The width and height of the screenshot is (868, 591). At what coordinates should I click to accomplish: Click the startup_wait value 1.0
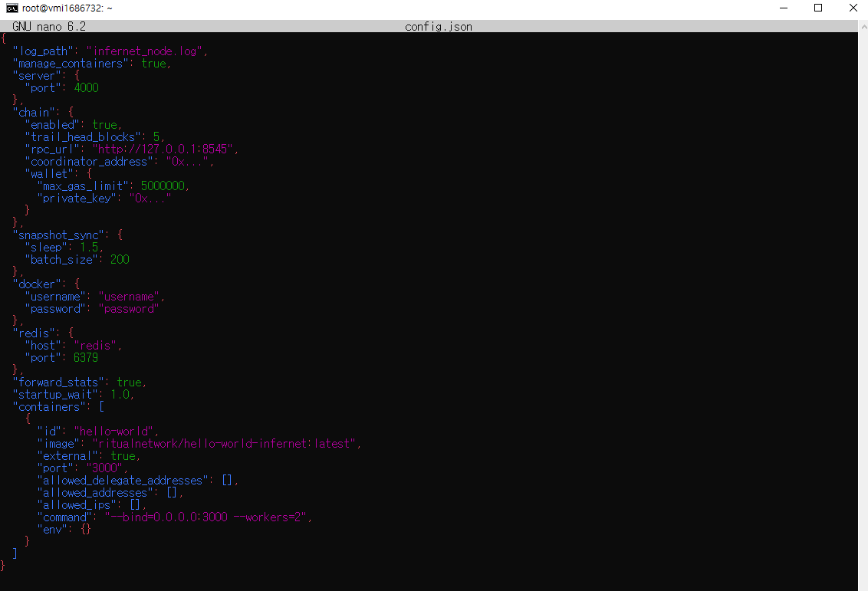tap(120, 395)
